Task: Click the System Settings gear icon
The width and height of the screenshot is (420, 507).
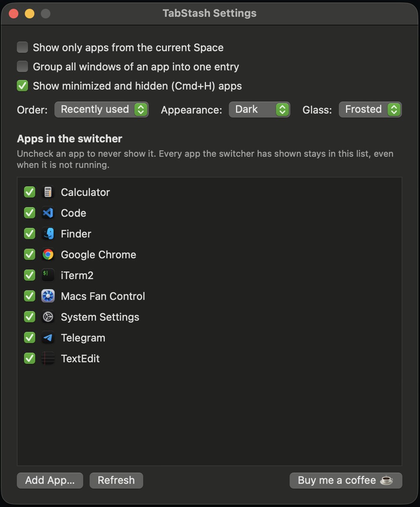Action: pyautogui.click(x=48, y=317)
